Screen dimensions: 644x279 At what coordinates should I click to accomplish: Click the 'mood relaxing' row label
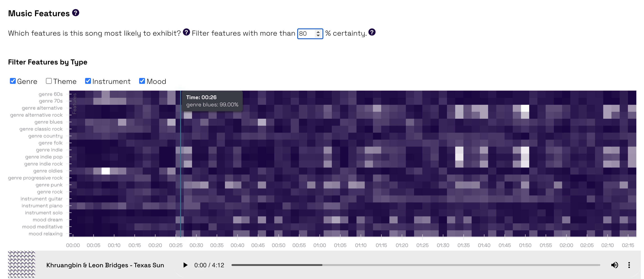coord(45,234)
